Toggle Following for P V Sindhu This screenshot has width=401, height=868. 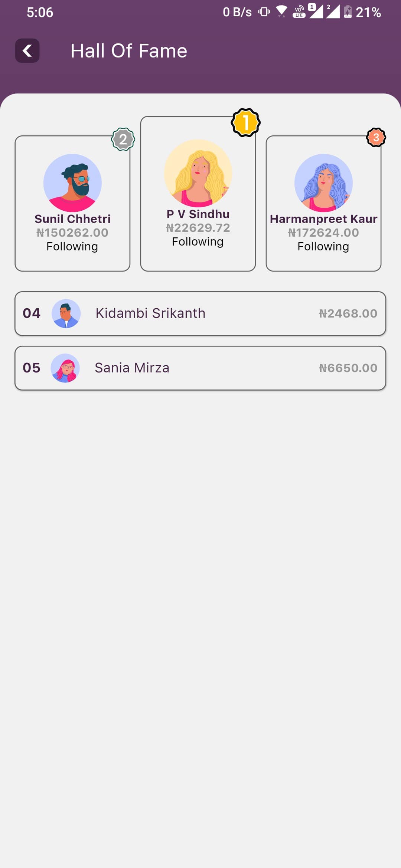[198, 242]
